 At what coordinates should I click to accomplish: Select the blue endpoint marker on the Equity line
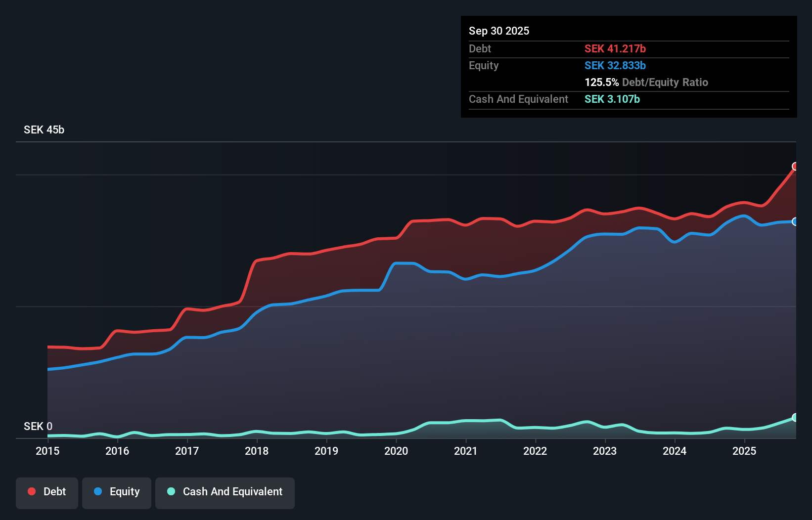click(795, 222)
